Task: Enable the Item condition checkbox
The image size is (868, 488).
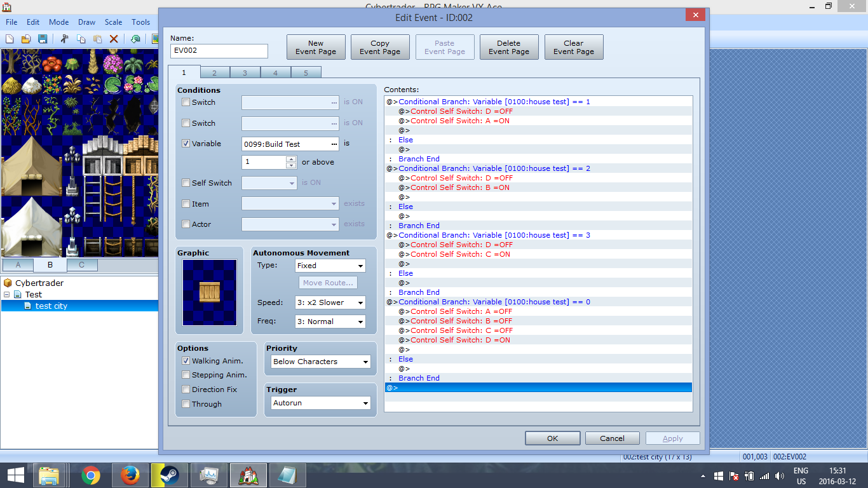Action: coord(186,204)
